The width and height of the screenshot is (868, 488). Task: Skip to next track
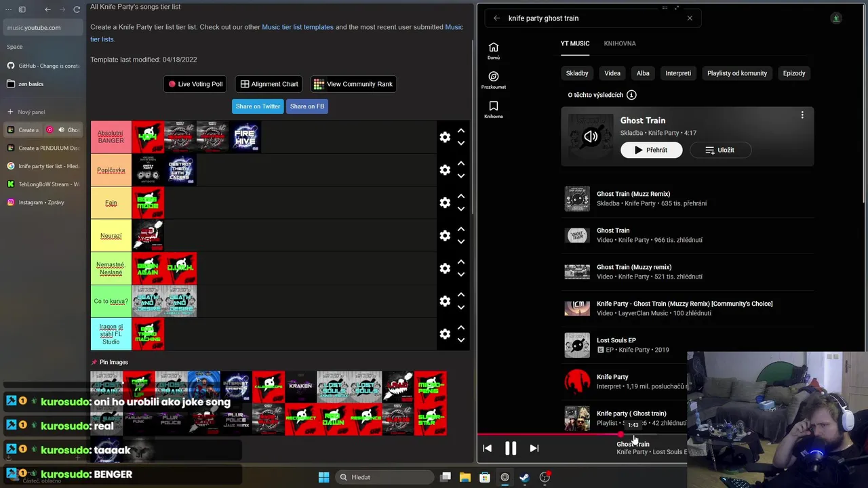[534, 448]
